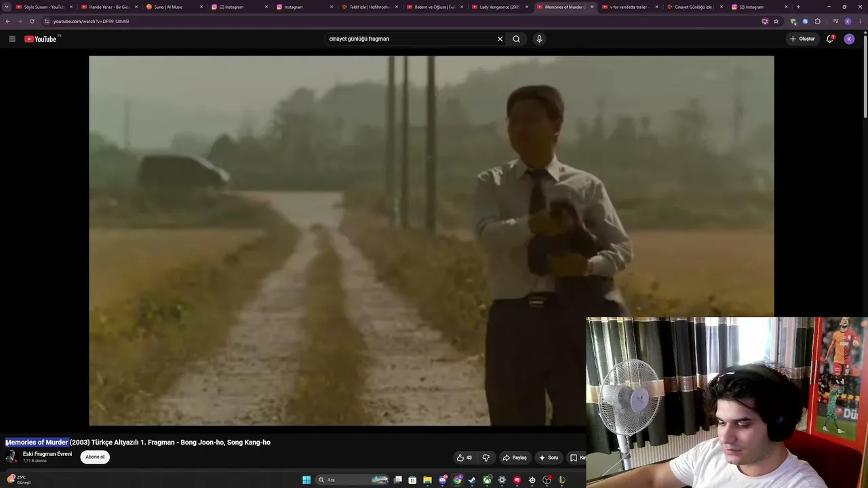Switch to the Teklif izle tab

[x=369, y=7]
